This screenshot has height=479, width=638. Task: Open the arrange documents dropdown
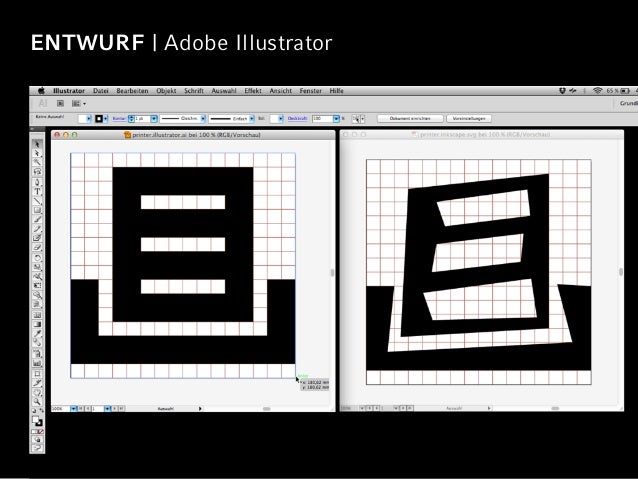coord(79,104)
